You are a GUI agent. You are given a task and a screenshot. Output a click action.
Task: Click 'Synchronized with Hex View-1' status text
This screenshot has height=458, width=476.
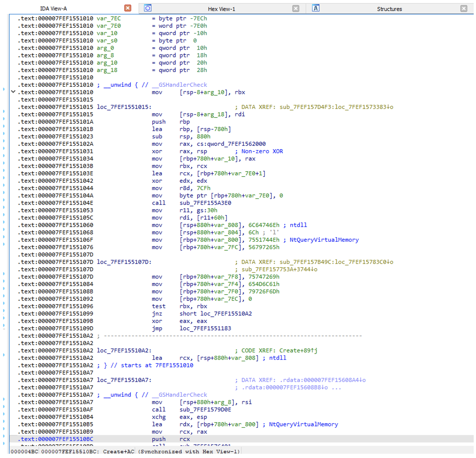coord(189,451)
